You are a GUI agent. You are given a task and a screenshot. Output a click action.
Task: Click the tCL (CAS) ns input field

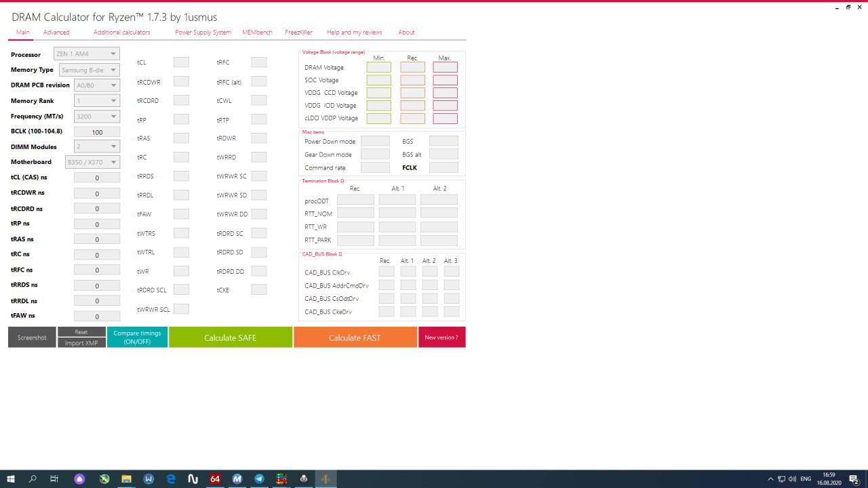97,178
